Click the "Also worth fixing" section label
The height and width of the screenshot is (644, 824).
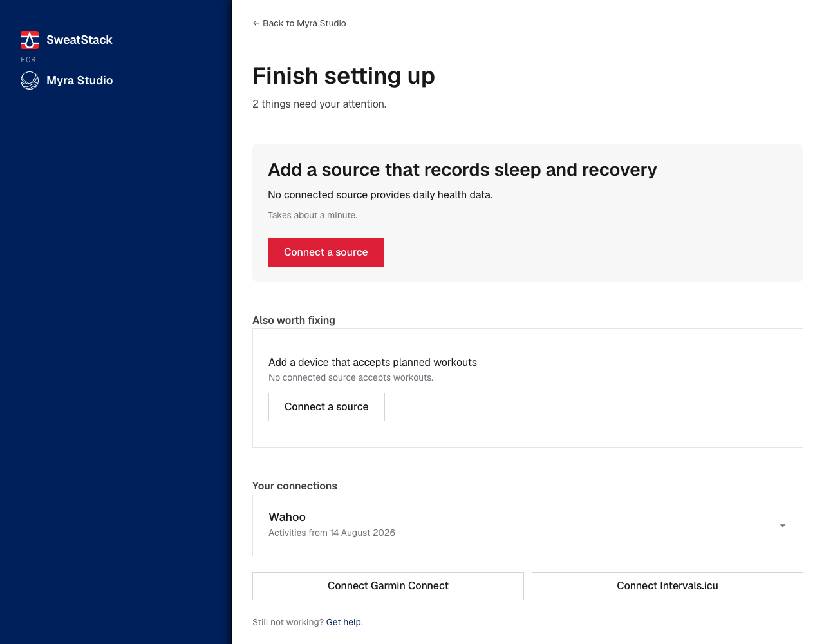click(x=294, y=321)
